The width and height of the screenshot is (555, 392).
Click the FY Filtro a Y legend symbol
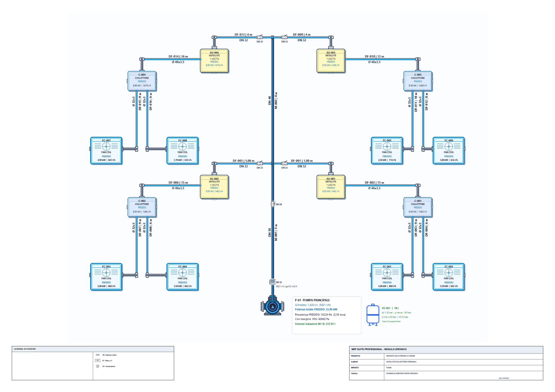pos(98,360)
